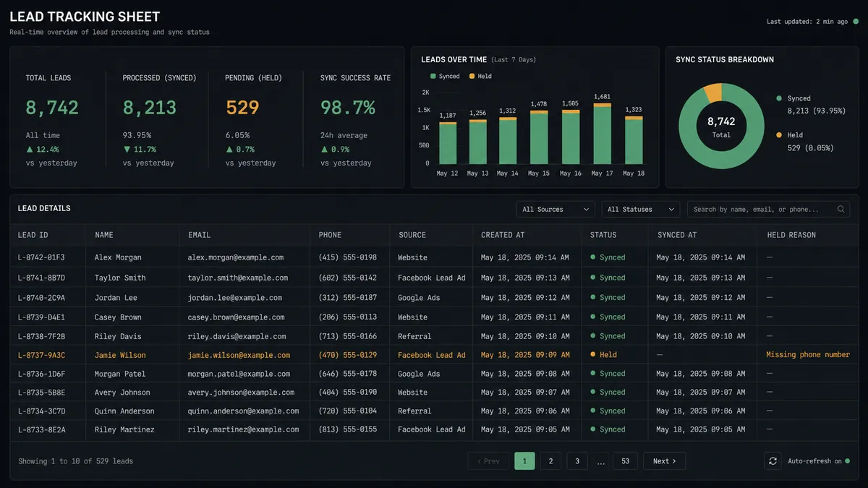The width and height of the screenshot is (868, 488).
Task: Click phone (206) 555-0113
Action: pos(348,317)
